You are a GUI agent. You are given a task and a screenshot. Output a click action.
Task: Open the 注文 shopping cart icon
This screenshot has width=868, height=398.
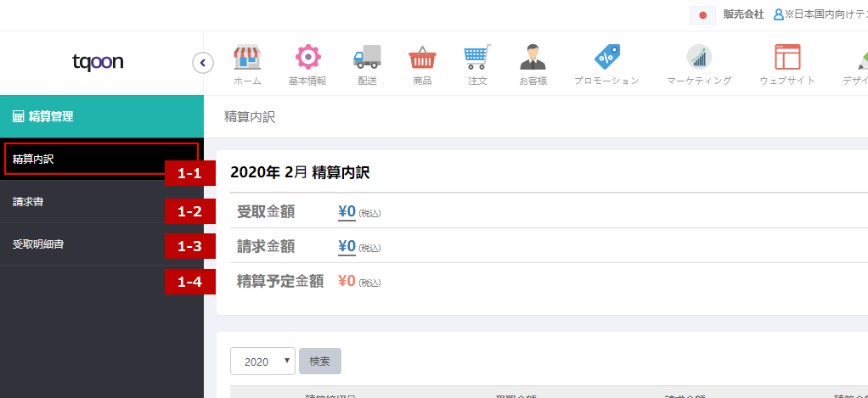pos(477,58)
